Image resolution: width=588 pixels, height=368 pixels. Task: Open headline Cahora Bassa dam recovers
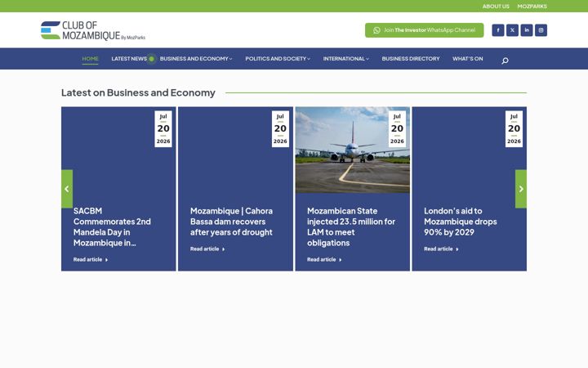click(x=231, y=222)
